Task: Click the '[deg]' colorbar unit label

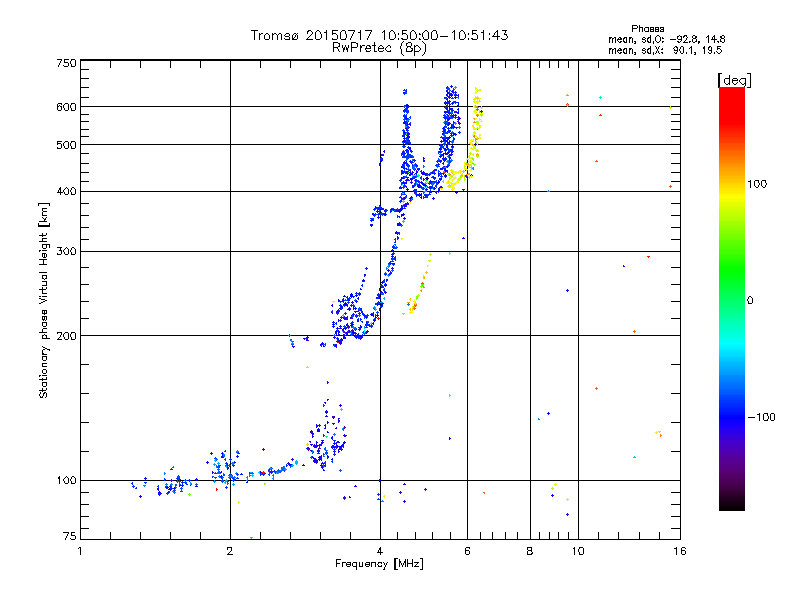Action: pyautogui.click(x=734, y=80)
